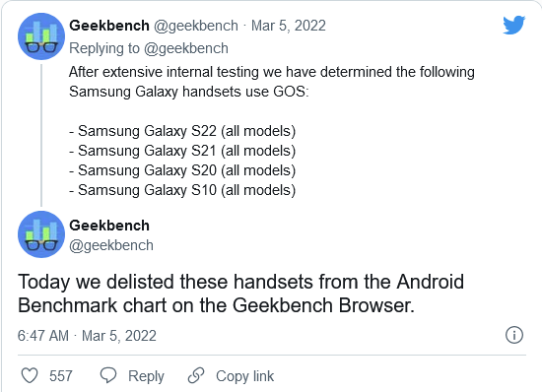Open the @geekbench handle under main tweet
This screenshot has width=542, height=392.
coord(111,245)
